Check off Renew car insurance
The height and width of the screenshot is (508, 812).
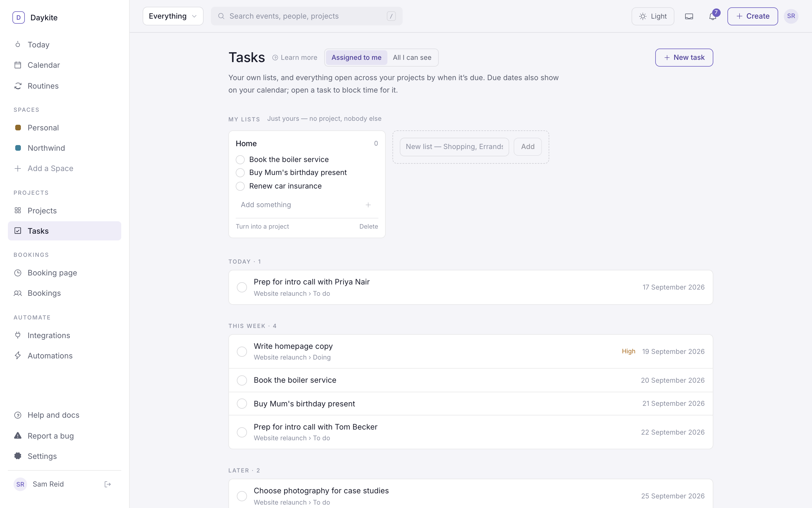click(x=240, y=186)
